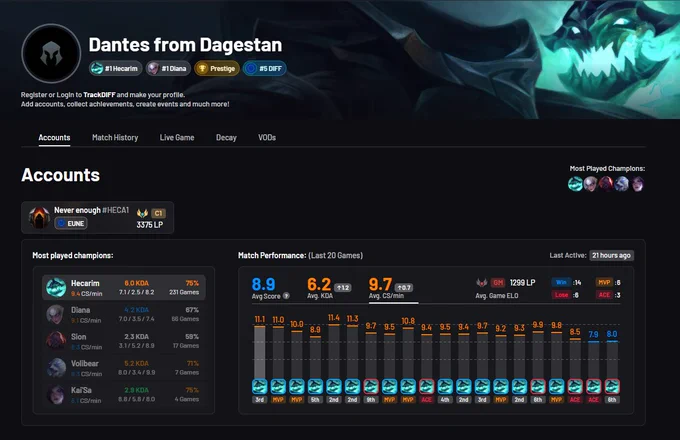Select the Hecarim row in most played champions
Viewport: 680px width, 440px height.
tap(124, 287)
